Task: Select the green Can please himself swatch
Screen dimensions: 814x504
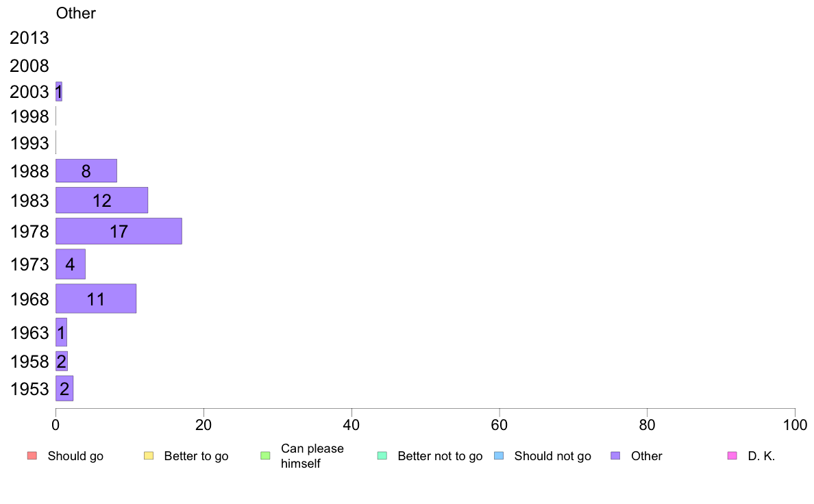Action: click(x=265, y=456)
